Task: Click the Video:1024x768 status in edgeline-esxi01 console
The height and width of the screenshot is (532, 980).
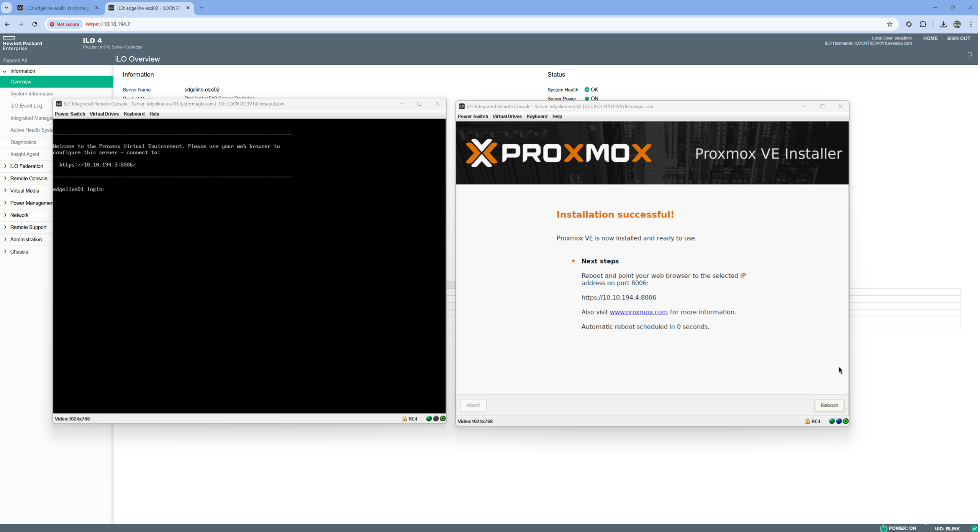Action: pos(72,419)
